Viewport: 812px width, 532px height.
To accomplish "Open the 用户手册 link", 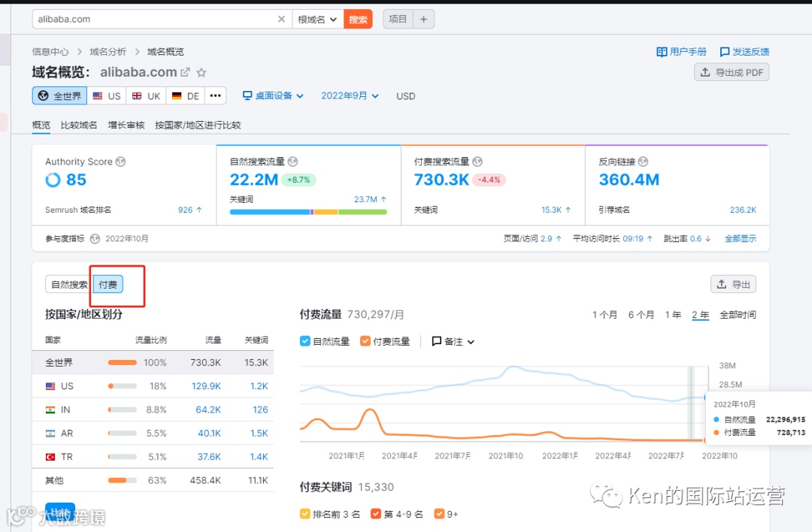I will point(681,52).
